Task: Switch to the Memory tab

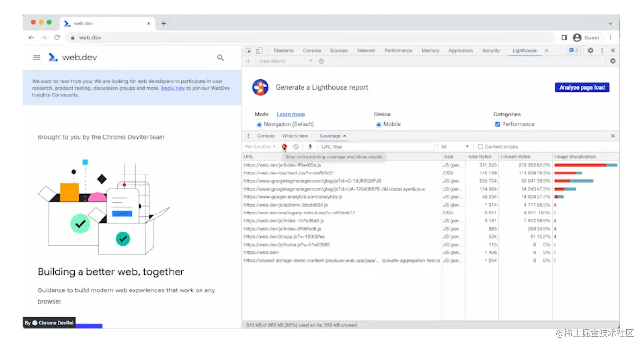Action: coord(430,50)
